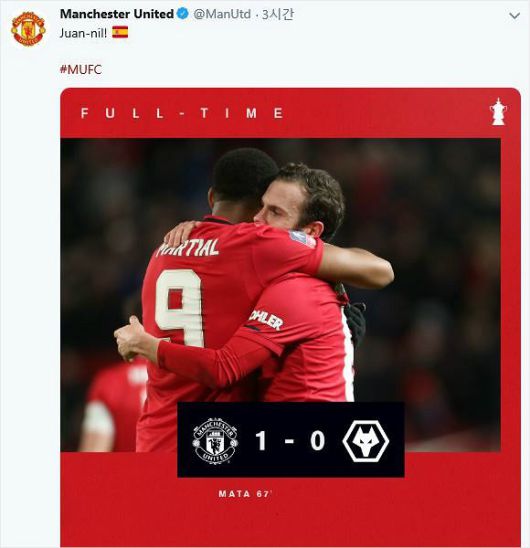The width and height of the screenshot is (530, 548).
Task: Click the Manchester United profile avatar
Action: 28,28
